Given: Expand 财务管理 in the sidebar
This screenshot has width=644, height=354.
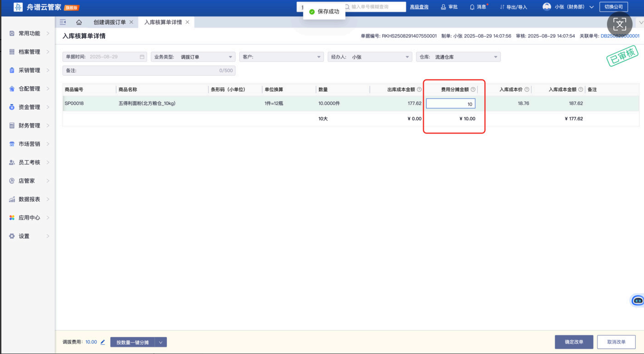Looking at the screenshot, I should click(29, 125).
